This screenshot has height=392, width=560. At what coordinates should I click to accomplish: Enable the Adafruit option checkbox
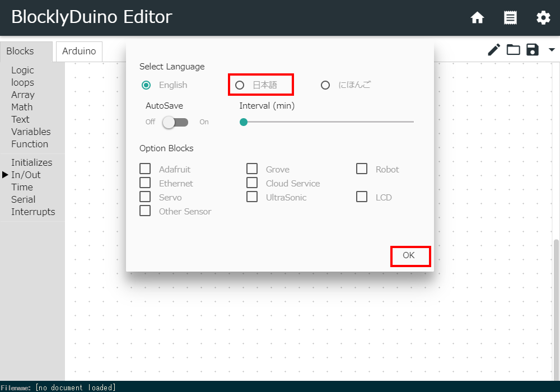[x=145, y=169]
